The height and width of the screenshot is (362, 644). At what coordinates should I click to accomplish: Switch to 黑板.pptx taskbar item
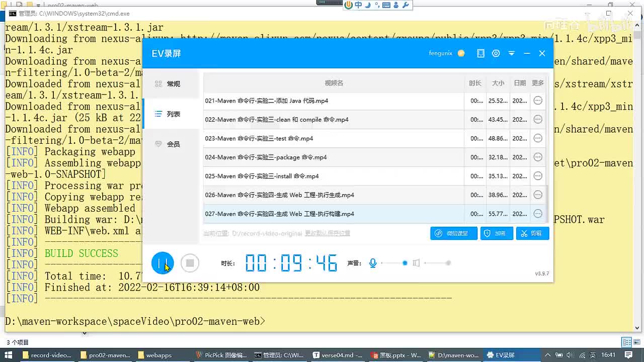(395, 355)
